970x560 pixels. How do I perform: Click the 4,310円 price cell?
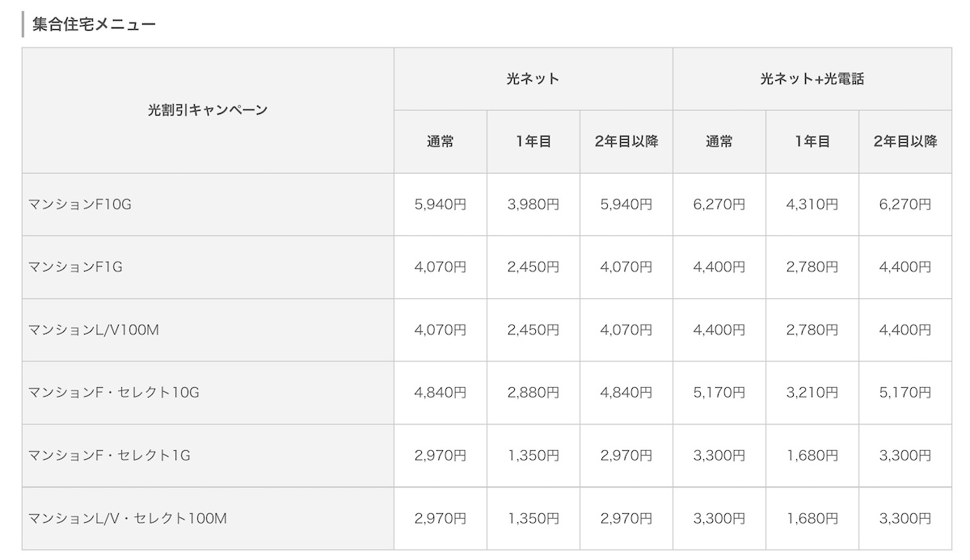(812, 204)
